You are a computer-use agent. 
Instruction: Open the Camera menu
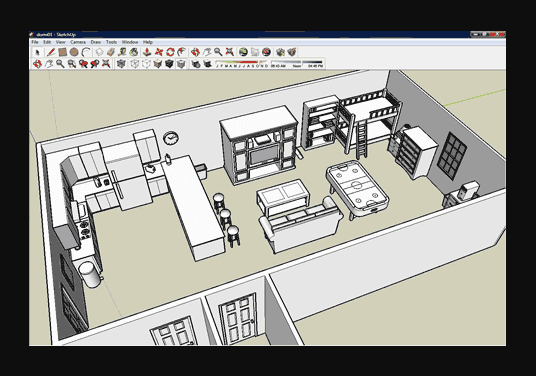coord(78,42)
